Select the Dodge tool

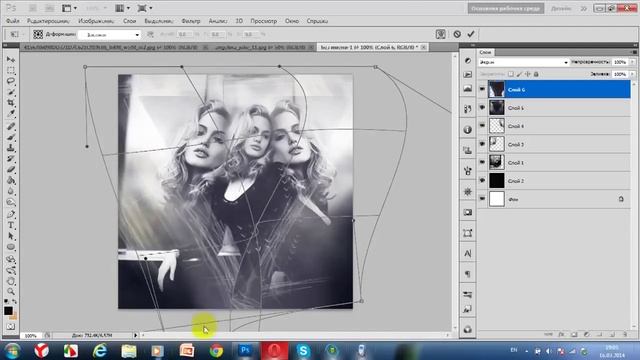click(11, 202)
